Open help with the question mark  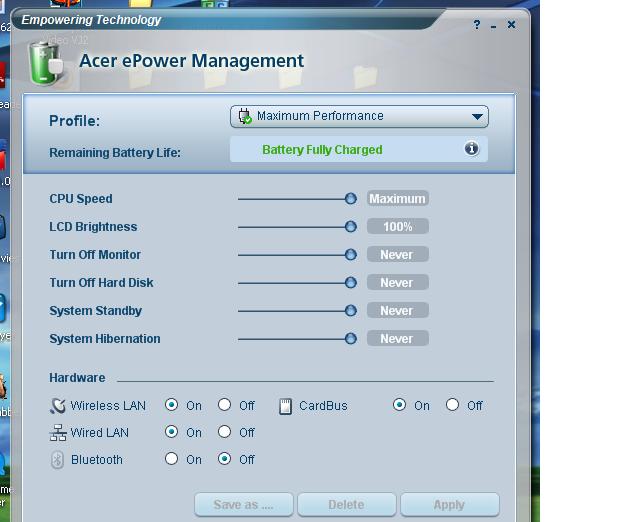pyautogui.click(x=477, y=25)
